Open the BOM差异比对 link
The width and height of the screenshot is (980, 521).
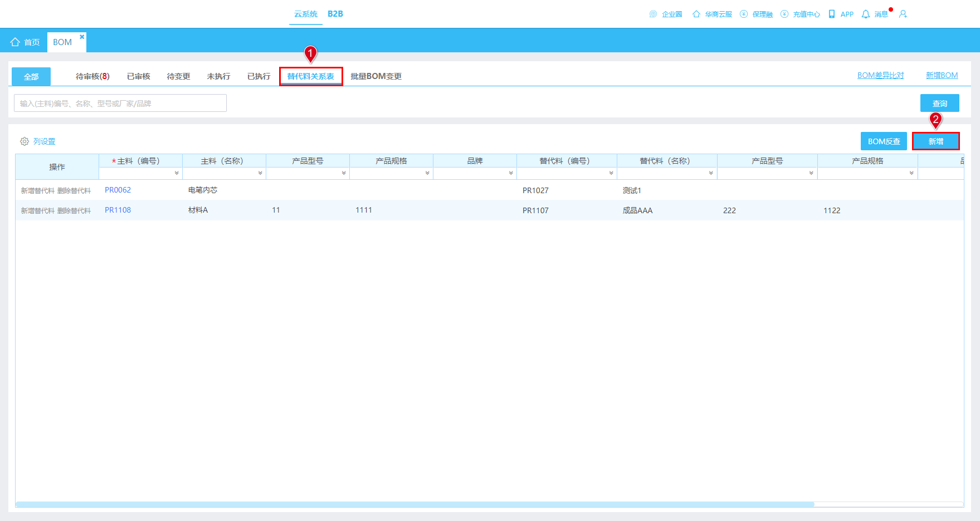(881, 75)
